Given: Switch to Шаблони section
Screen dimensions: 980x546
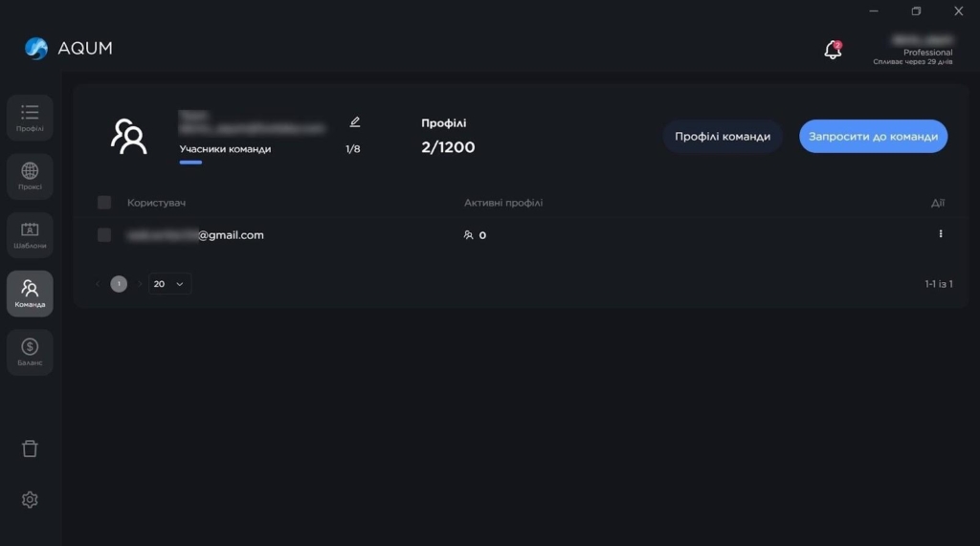Looking at the screenshot, I should pyautogui.click(x=30, y=234).
